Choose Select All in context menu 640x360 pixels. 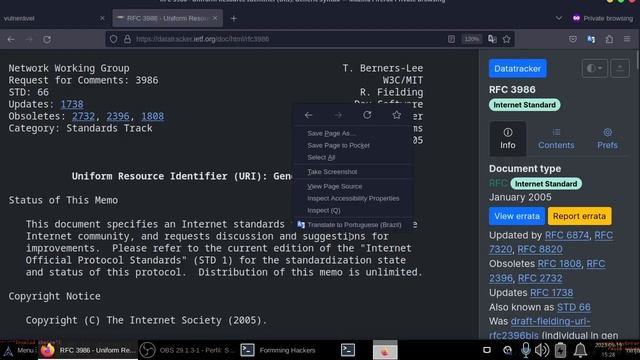click(353, 157)
